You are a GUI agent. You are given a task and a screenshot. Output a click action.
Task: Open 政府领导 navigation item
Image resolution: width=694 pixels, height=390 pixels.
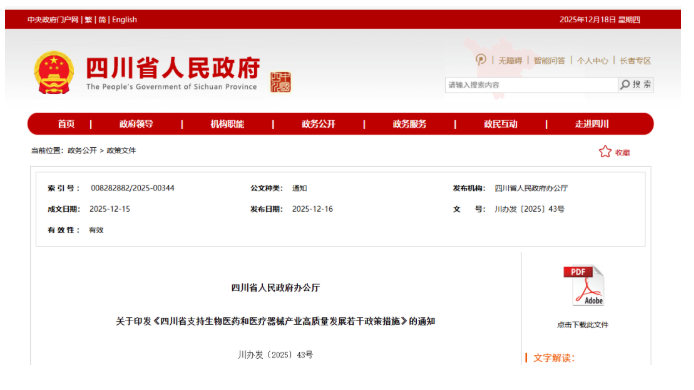[136, 124]
